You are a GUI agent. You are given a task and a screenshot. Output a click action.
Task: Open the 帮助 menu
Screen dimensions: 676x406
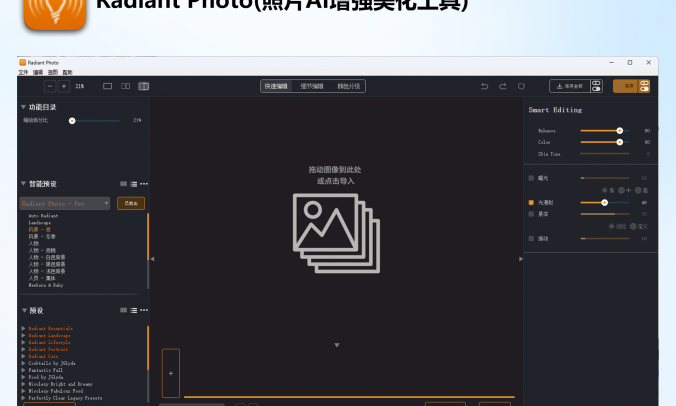click(67, 72)
